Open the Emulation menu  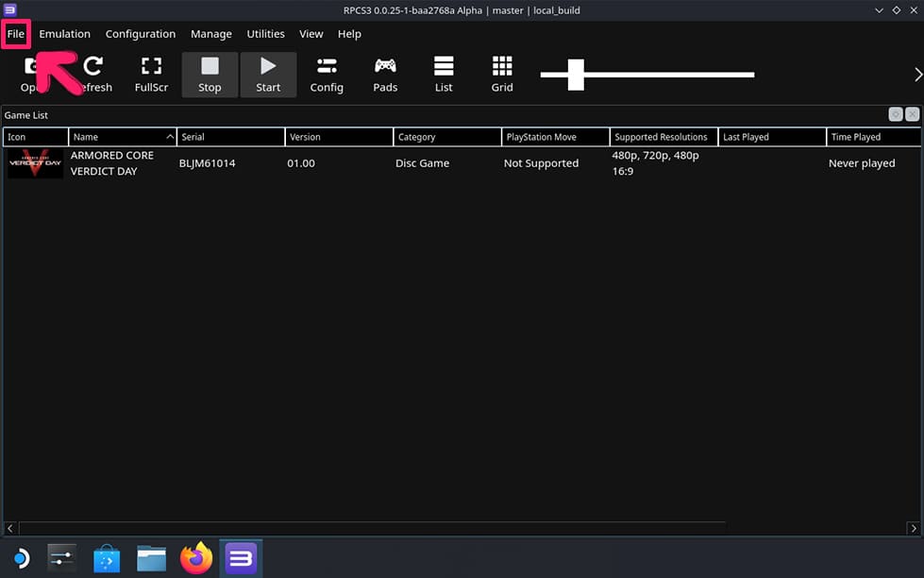tap(65, 34)
